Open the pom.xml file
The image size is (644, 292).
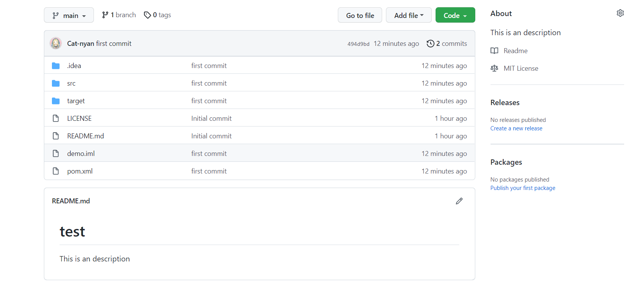(80, 171)
